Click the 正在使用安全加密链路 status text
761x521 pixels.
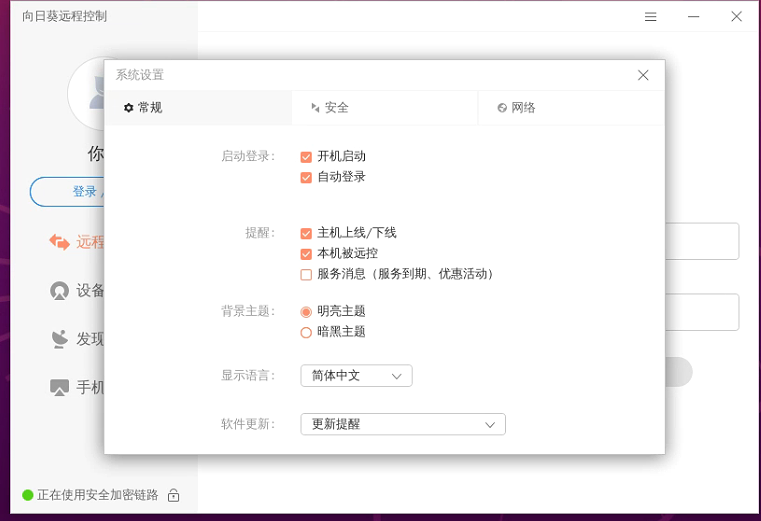pyautogui.click(x=98, y=495)
